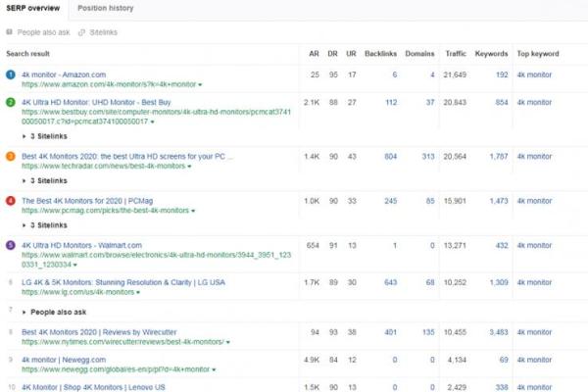Click the Sitelinks chain icon

[81, 32]
